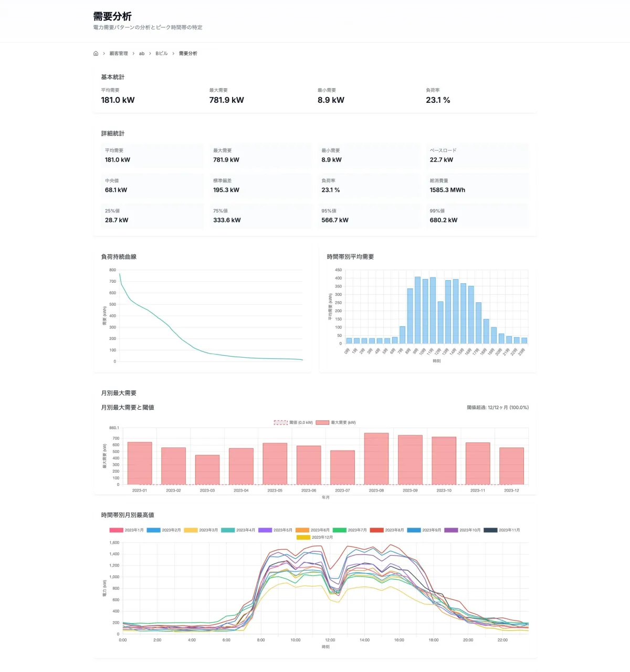The height and width of the screenshot is (672, 630).
Task: Toggle the 最大需要 (kW) legend item
Action: click(x=336, y=422)
